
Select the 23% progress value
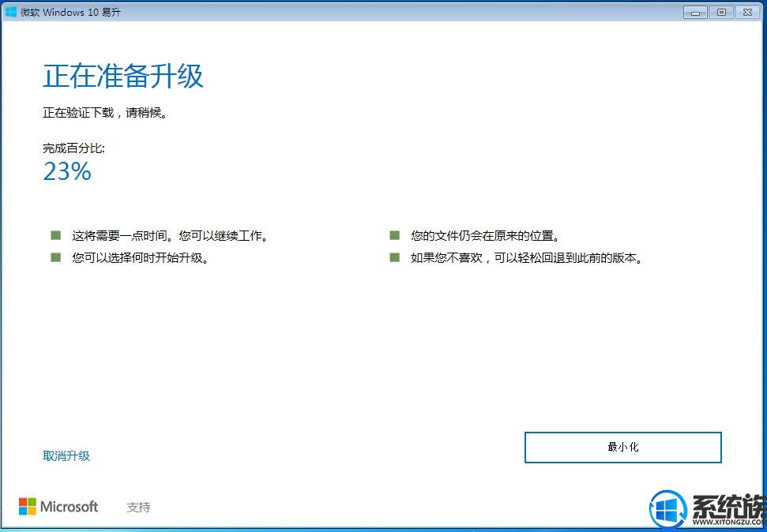pos(67,171)
